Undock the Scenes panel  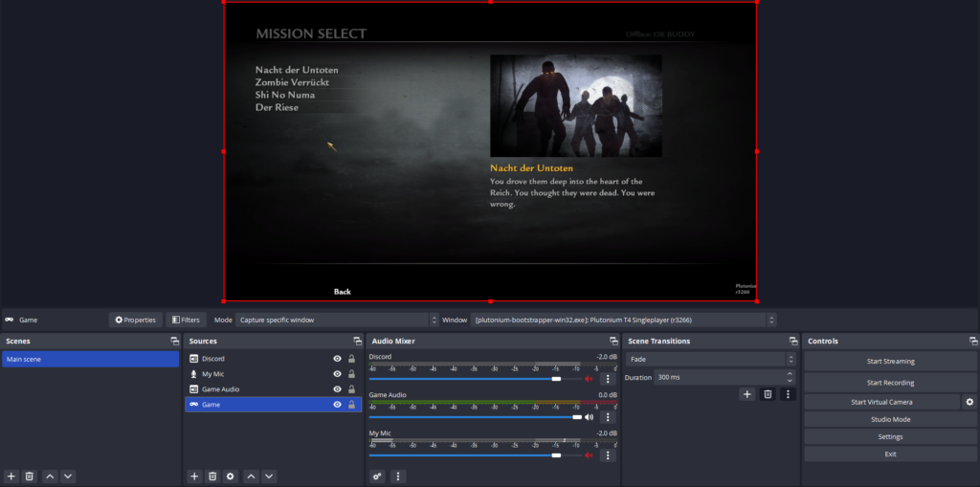(174, 342)
